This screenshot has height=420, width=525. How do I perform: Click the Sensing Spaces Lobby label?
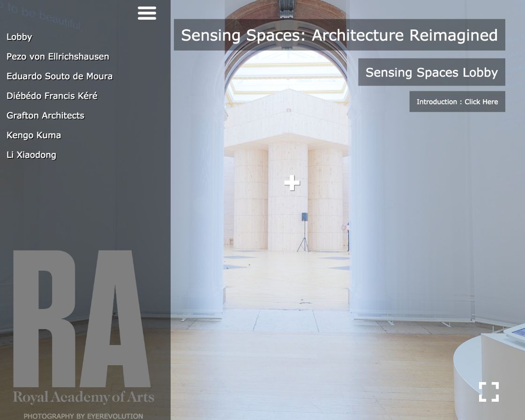(432, 72)
